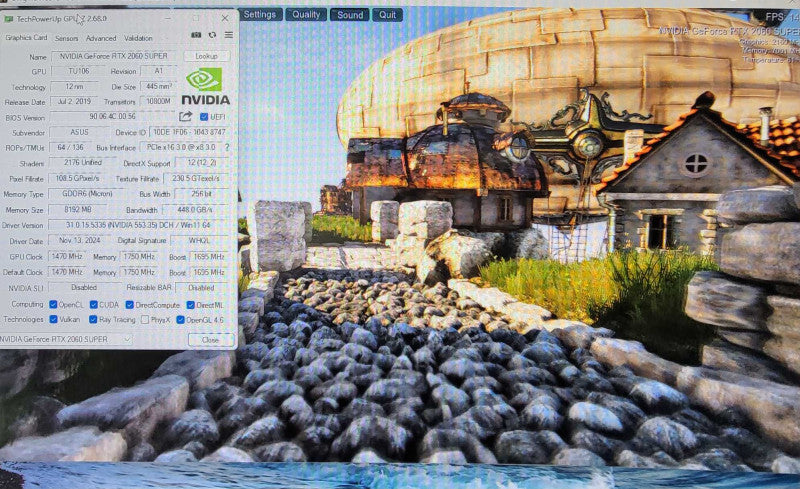Click the GPU Clock field 1470 MHz
This screenshot has width=800, height=489.
(x=66, y=256)
